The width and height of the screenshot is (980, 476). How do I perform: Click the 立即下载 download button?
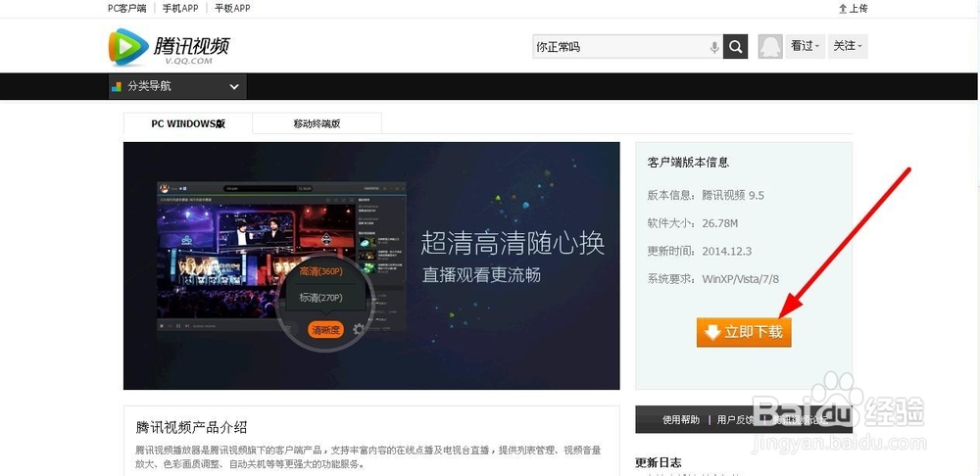click(744, 332)
